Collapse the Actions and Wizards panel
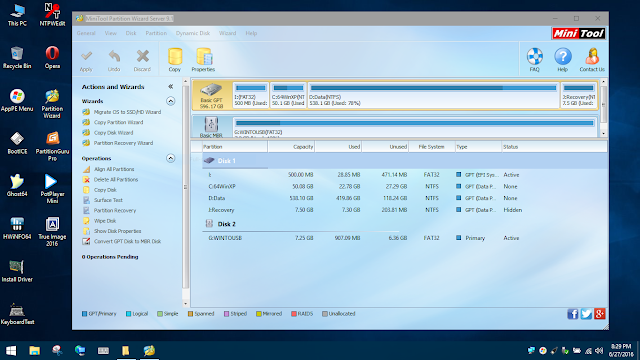The image size is (640, 360). coord(171,87)
